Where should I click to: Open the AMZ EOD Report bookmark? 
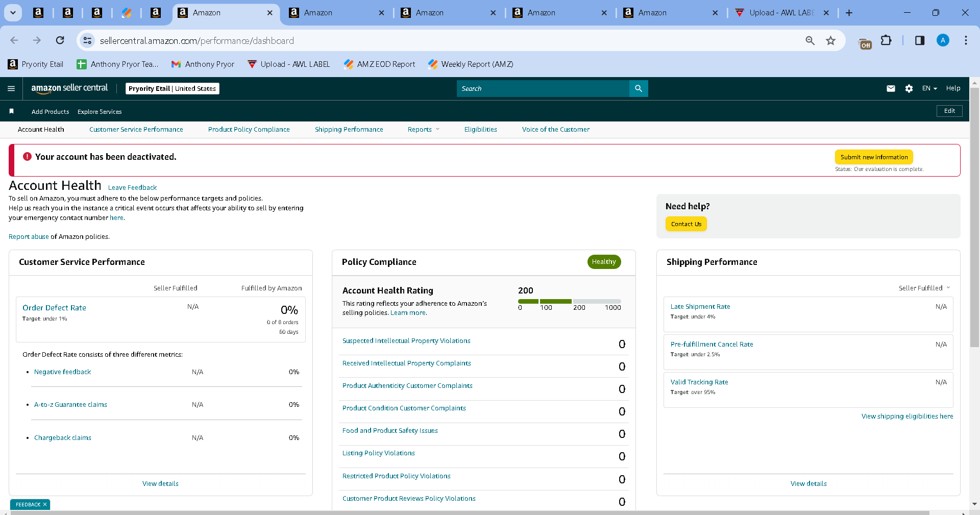click(x=379, y=64)
